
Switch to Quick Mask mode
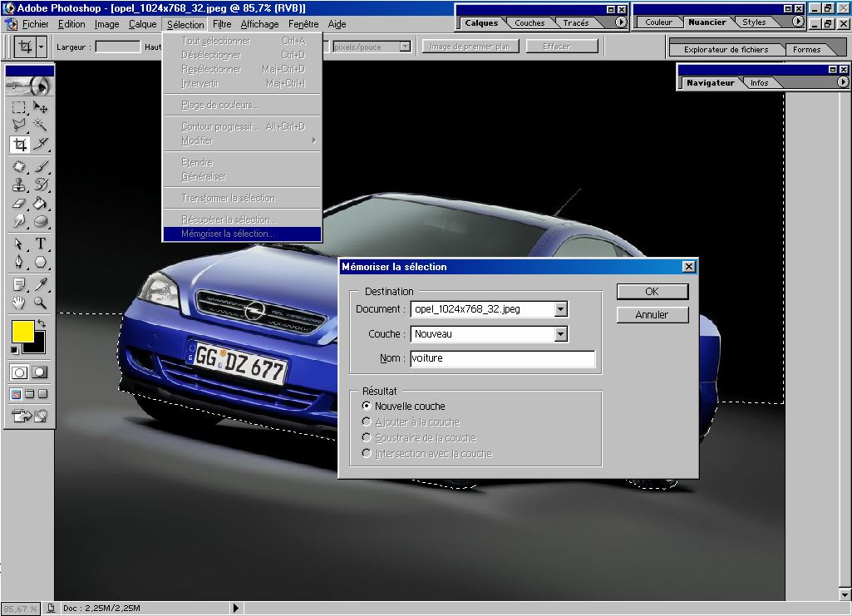(40, 372)
